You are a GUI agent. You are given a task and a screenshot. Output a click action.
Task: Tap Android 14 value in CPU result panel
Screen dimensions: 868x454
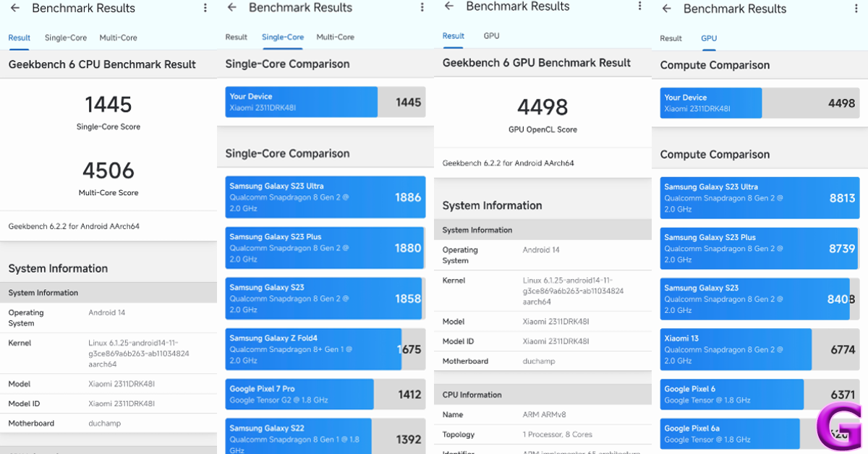[x=106, y=313]
